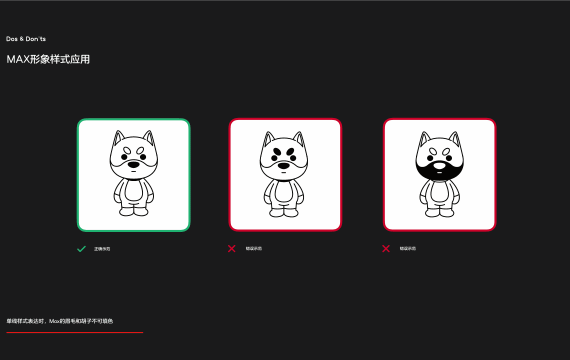Image resolution: width=570 pixels, height=360 pixels.
Task: Select the middle red-bordered dog card
Action: point(285,175)
